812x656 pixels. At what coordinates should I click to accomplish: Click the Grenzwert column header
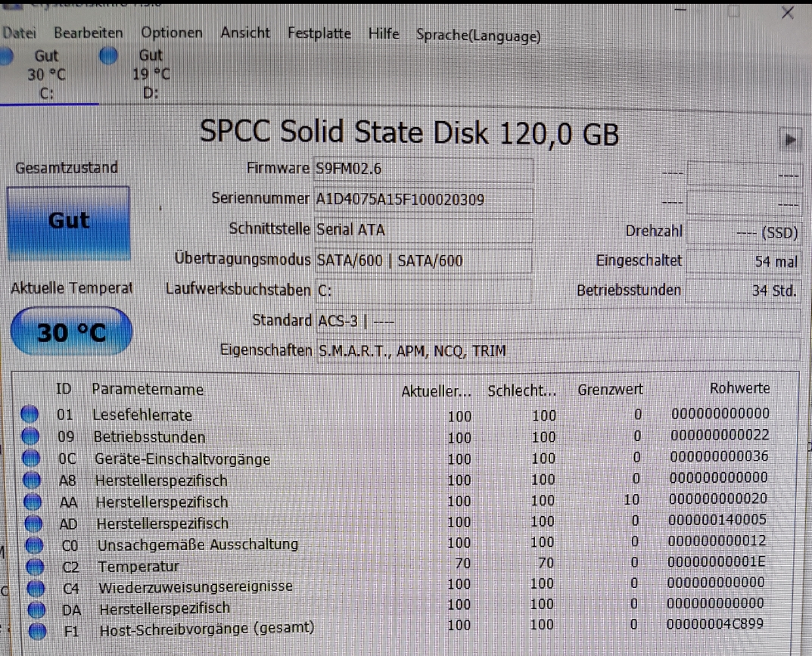click(610, 390)
